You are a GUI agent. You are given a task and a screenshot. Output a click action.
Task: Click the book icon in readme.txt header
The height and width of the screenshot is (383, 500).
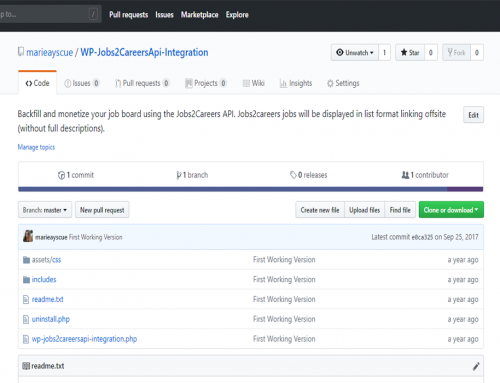click(x=26, y=366)
